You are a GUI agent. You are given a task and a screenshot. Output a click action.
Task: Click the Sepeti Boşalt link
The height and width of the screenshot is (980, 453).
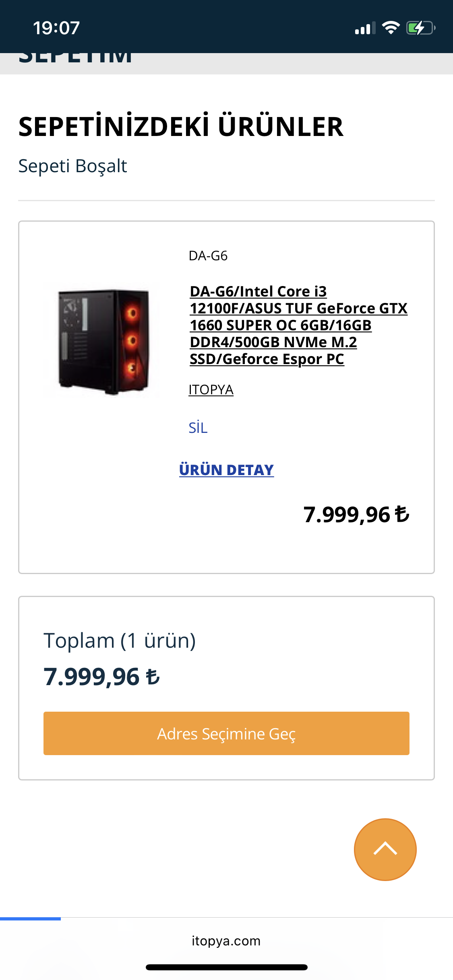click(73, 166)
